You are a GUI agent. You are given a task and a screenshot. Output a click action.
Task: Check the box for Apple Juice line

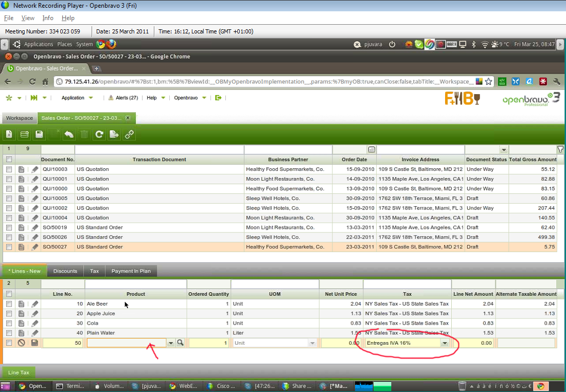tap(9, 314)
